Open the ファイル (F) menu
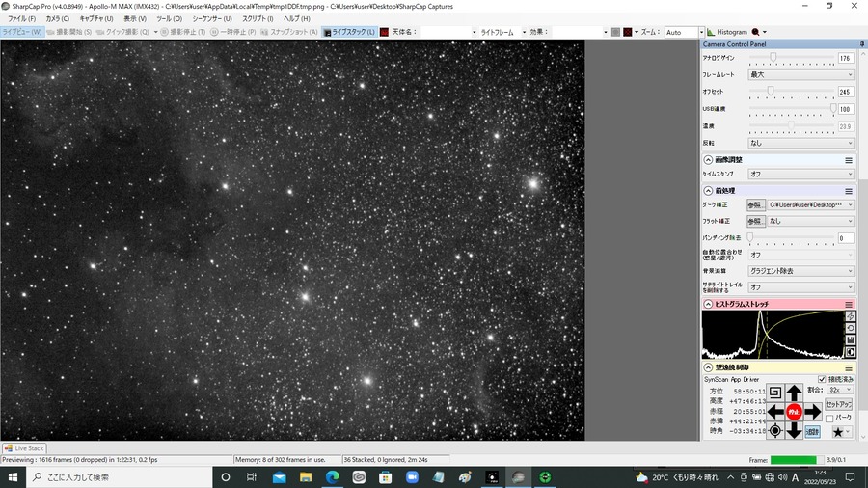The width and height of the screenshot is (868, 488). tap(21, 19)
